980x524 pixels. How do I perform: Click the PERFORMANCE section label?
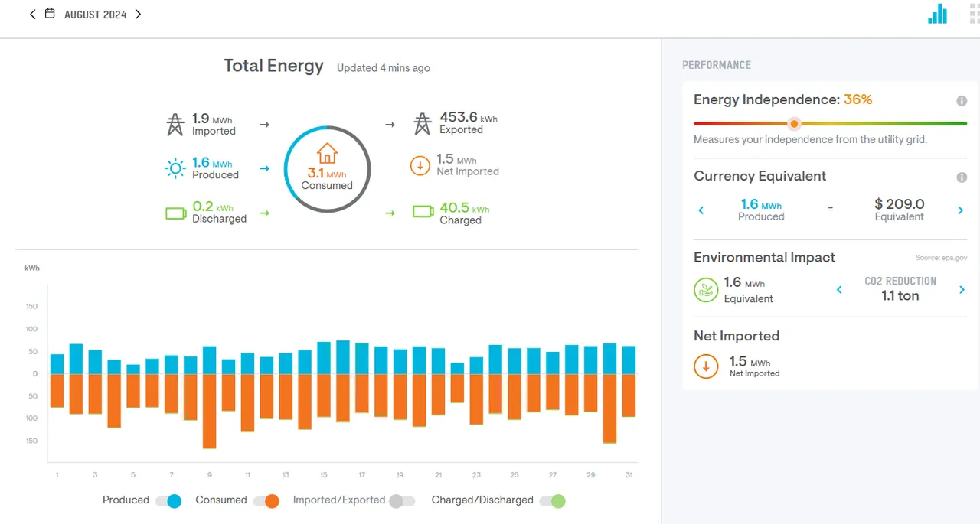(717, 65)
